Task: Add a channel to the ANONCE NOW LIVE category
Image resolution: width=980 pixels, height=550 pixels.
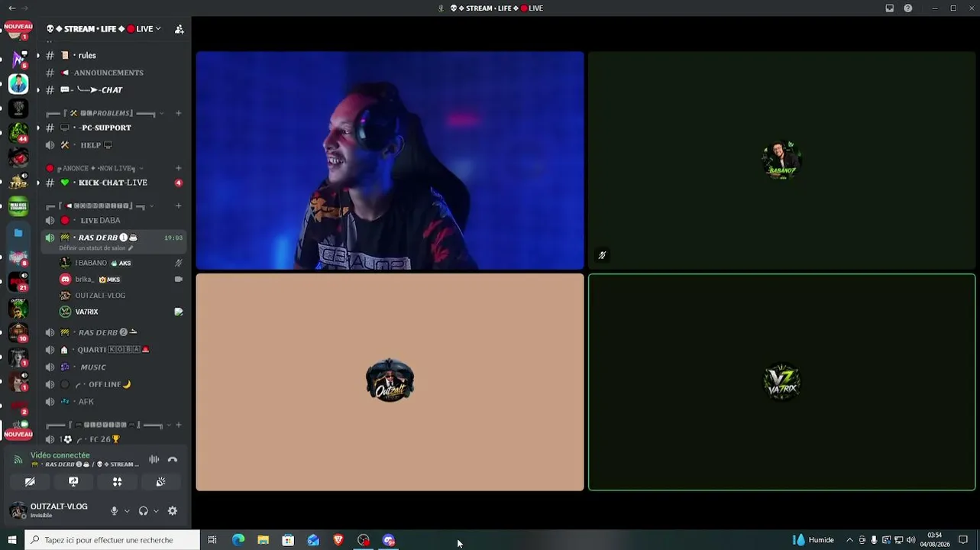Action: (179, 168)
